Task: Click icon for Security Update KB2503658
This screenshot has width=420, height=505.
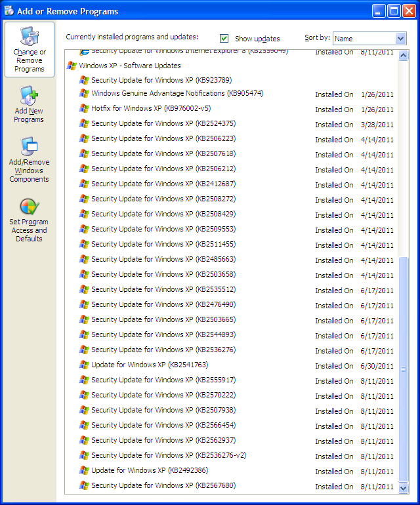Action: (84, 274)
